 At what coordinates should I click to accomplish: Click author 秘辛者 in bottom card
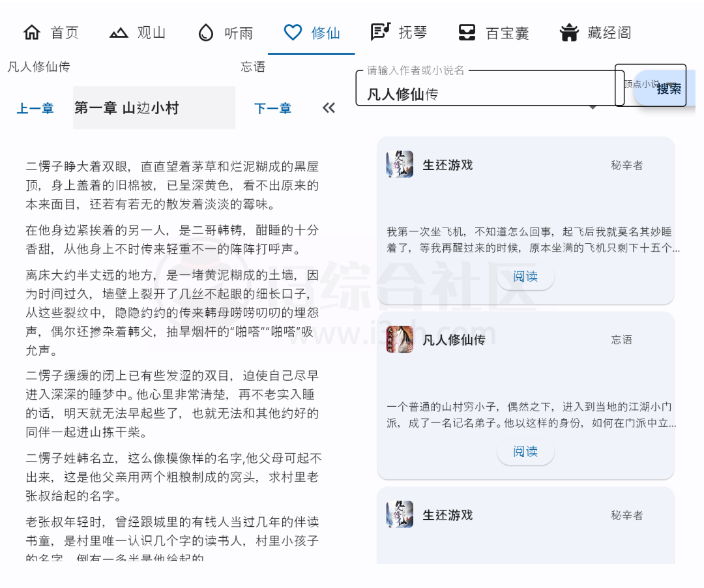(x=627, y=515)
